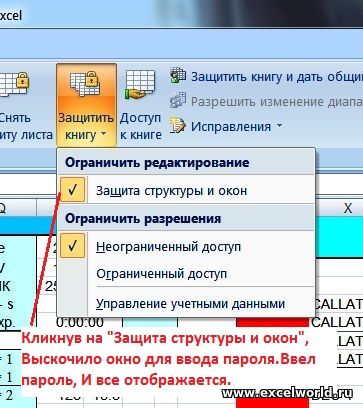Select column X header
Screen dimensions: 363x408
coord(348,208)
